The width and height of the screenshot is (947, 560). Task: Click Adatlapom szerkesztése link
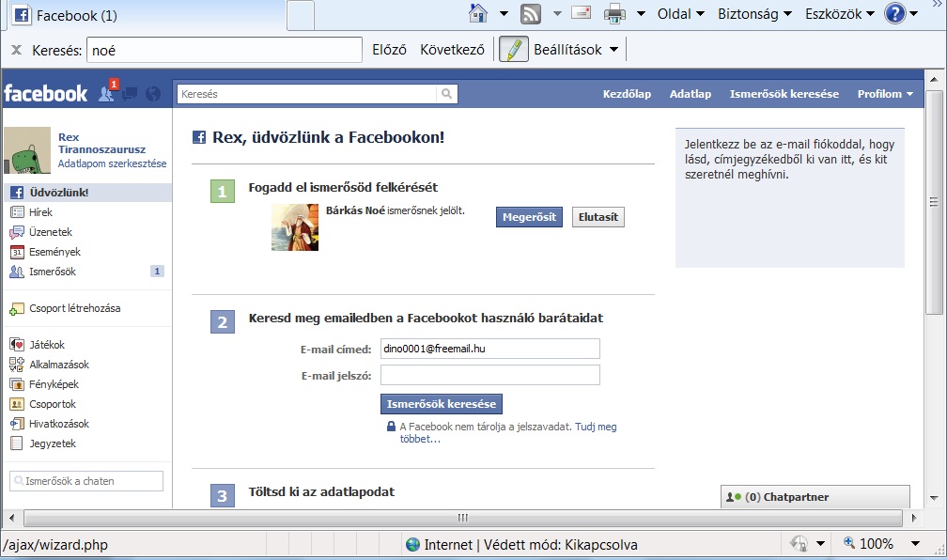pos(112,163)
